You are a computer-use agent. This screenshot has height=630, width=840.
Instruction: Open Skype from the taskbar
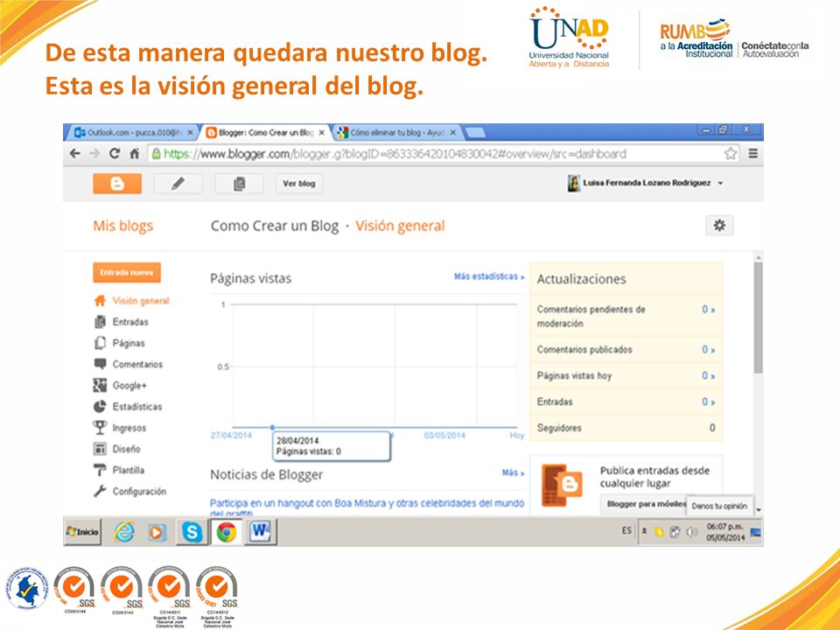coord(192,533)
